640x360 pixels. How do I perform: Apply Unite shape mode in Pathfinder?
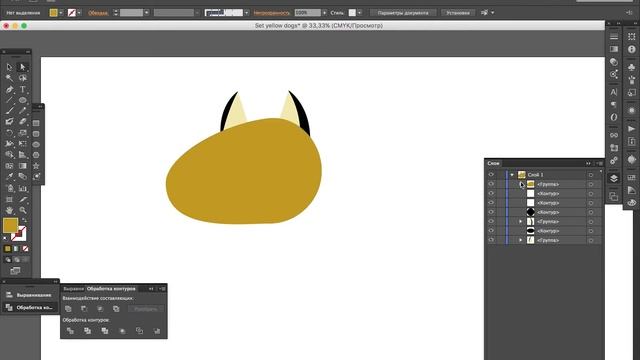(68, 309)
